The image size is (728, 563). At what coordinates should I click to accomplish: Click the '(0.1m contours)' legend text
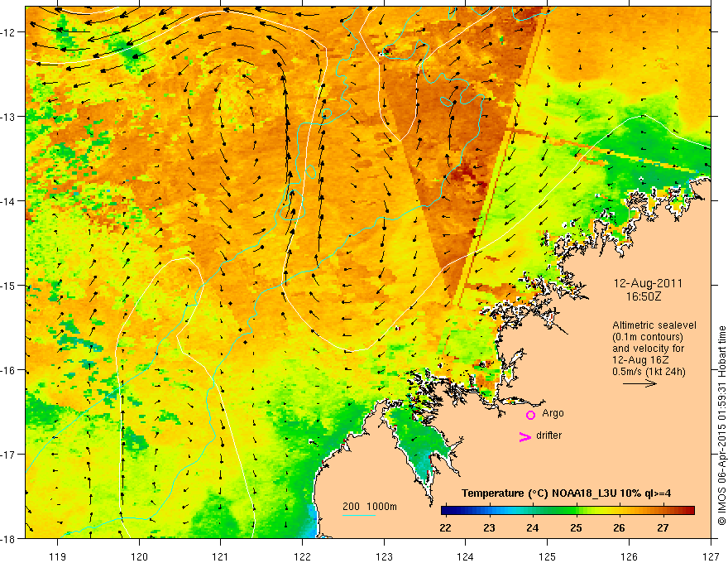[647, 337]
